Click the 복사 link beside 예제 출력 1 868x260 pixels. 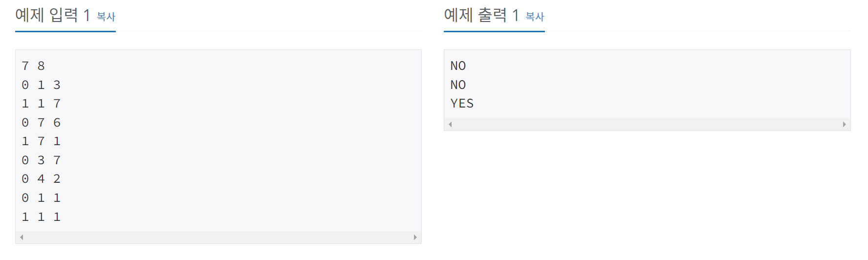tap(535, 17)
